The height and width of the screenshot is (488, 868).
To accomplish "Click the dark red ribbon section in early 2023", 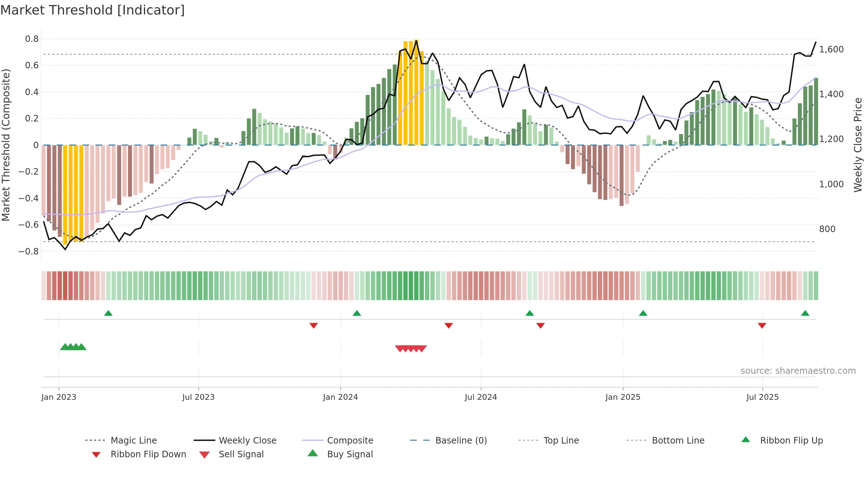I will [x=65, y=286].
